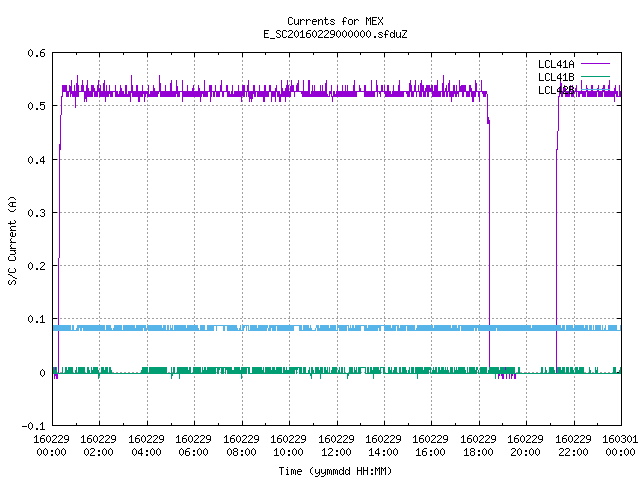Click the green LCL41B legend line sample
The width and height of the screenshot is (640, 480).
[595, 76]
